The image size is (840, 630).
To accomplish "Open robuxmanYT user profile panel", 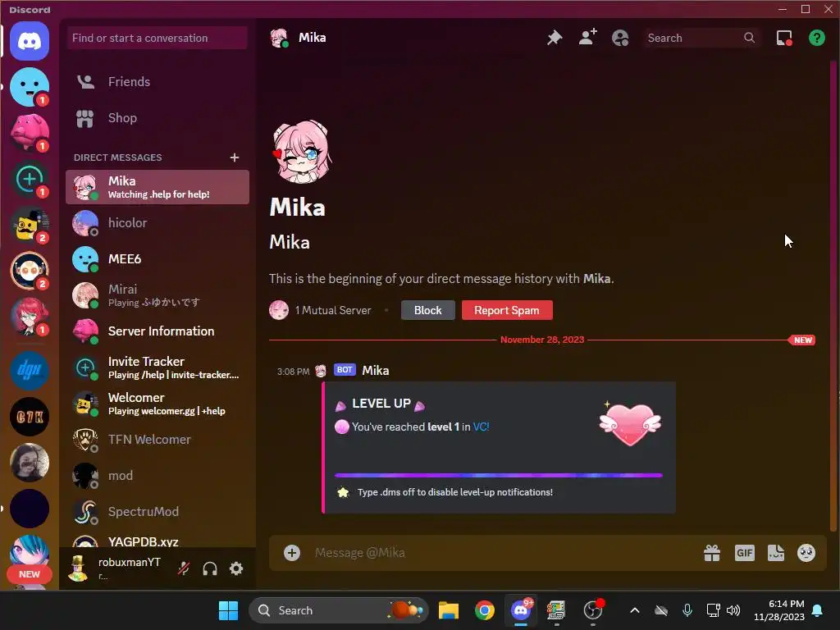I will coord(118,568).
